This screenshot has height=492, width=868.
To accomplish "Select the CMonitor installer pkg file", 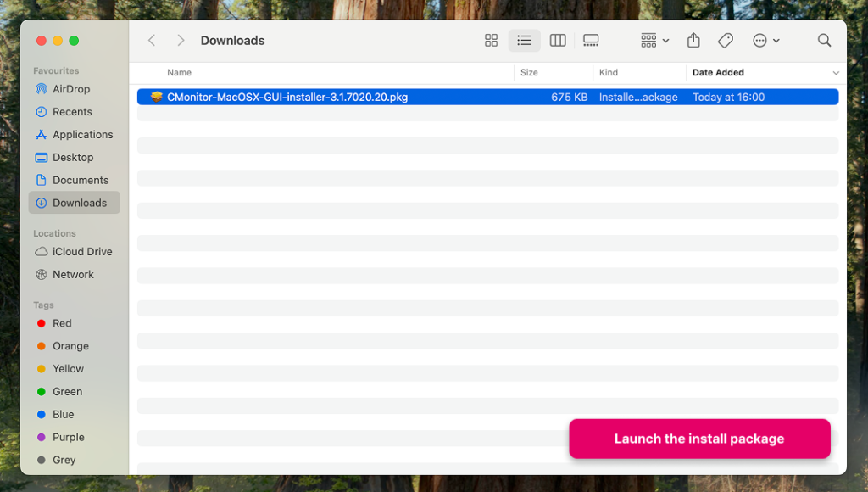I will tap(487, 97).
